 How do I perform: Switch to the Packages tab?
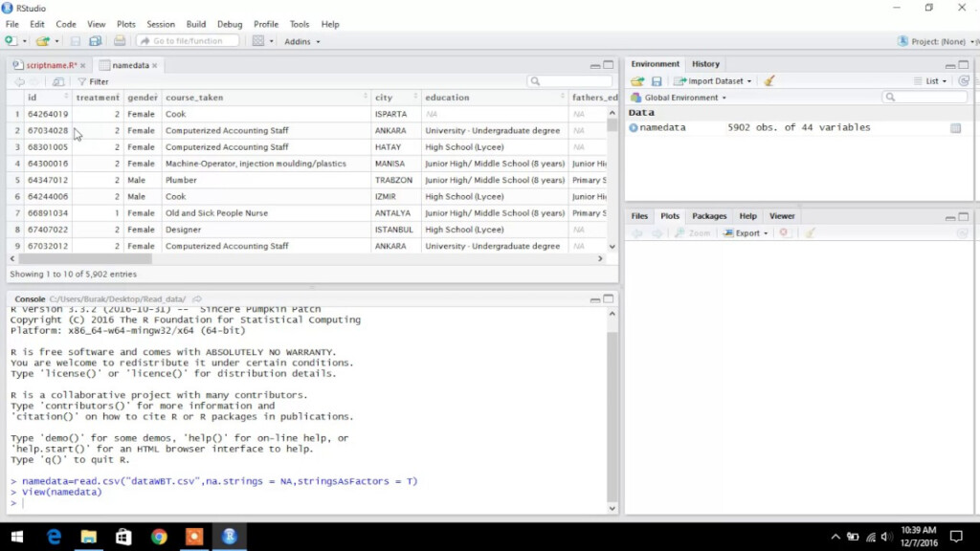[x=709, y=216]
